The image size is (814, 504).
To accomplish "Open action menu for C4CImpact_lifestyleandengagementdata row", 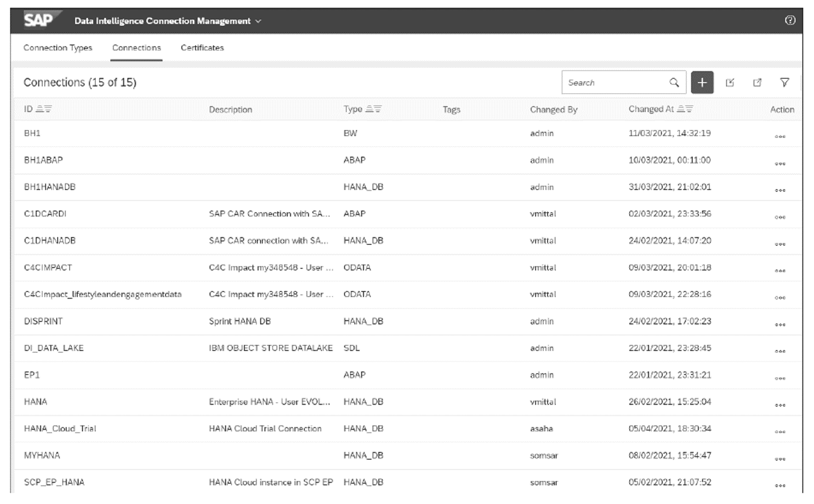I will point(780,297).
